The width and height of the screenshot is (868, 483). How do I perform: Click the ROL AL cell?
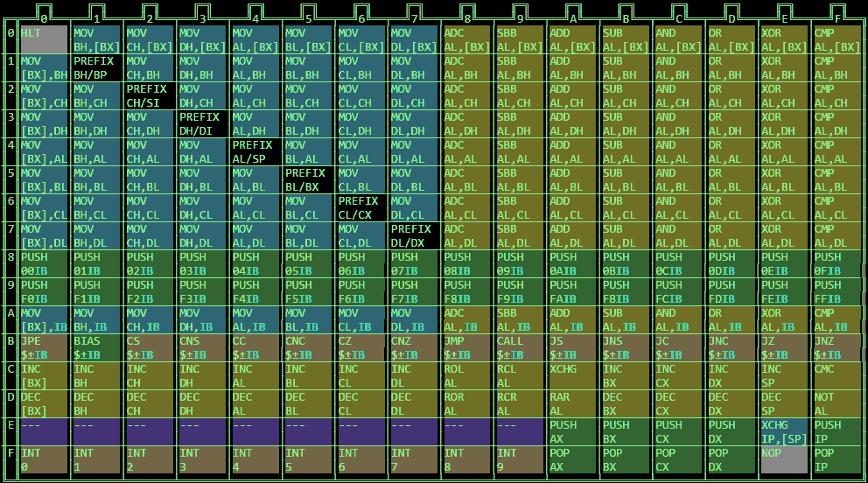(467, 375)
